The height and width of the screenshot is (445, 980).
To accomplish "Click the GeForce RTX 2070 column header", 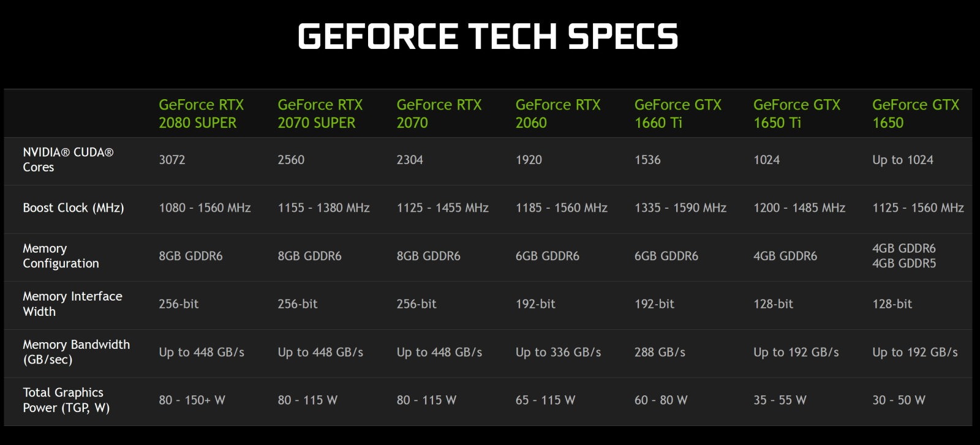I will 439,114.
